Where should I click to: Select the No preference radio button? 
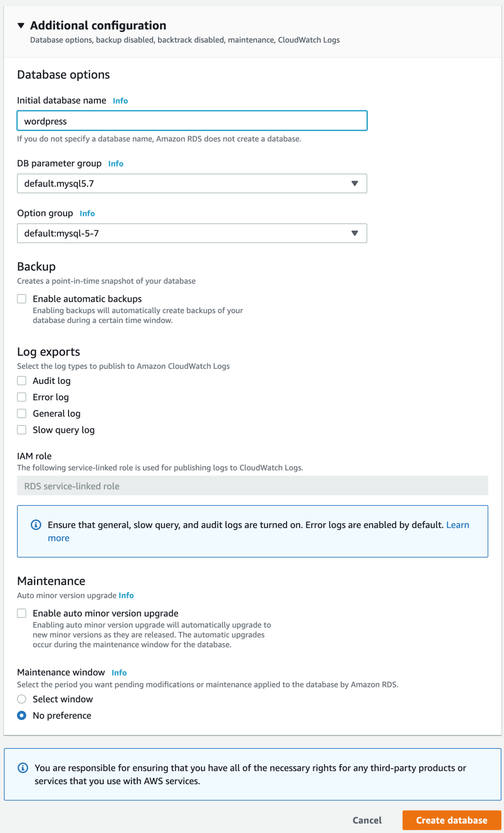[22, 715]
